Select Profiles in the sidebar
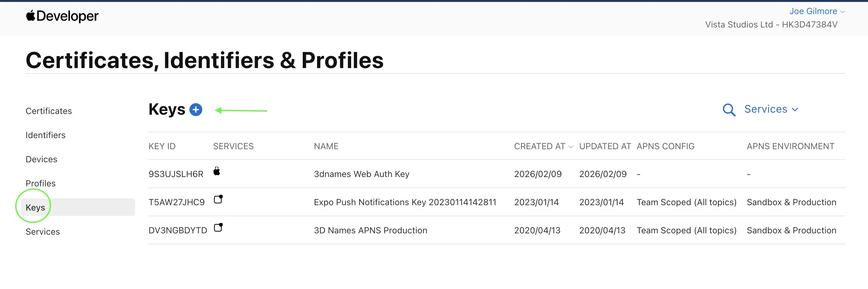 [40, 183]
